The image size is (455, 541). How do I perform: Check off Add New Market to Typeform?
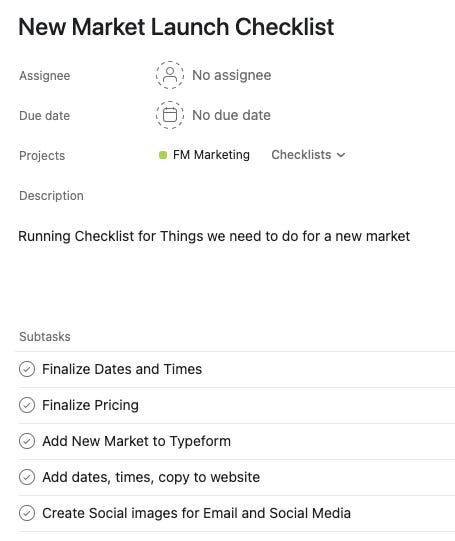[x=27, y=441]
